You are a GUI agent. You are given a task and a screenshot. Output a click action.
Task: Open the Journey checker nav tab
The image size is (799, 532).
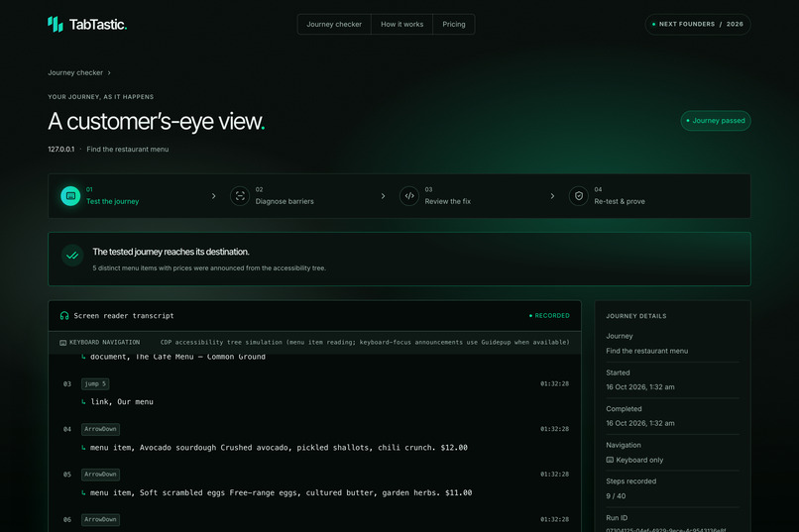[334, 24]
